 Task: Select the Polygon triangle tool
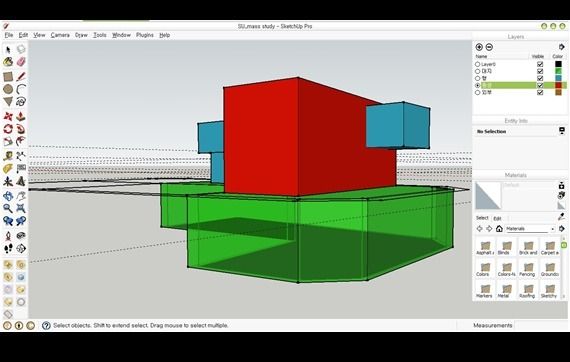8,102
